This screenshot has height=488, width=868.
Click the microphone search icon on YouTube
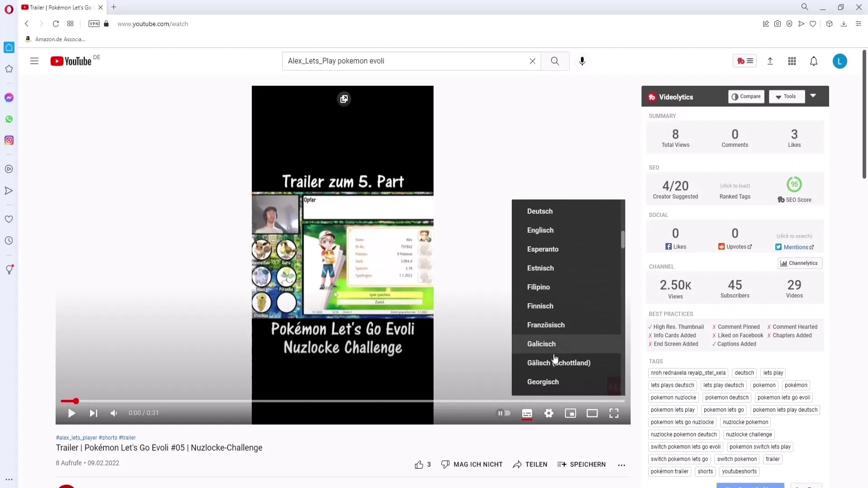[x=582, y=61]
